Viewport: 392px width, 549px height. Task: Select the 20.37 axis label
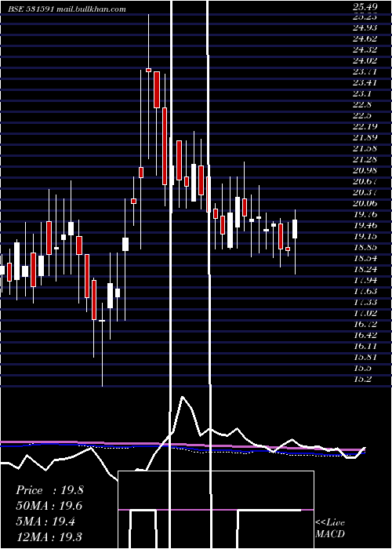pyautogui.click(x=365, y=192)
